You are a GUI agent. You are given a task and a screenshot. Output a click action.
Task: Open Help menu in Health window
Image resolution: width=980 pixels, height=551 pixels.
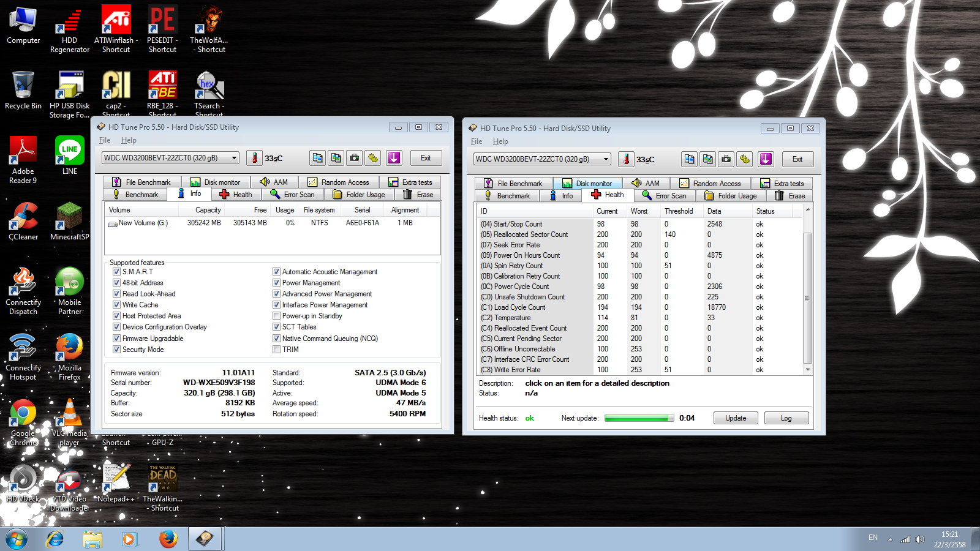pyautogui.click(x=500, y=141)
